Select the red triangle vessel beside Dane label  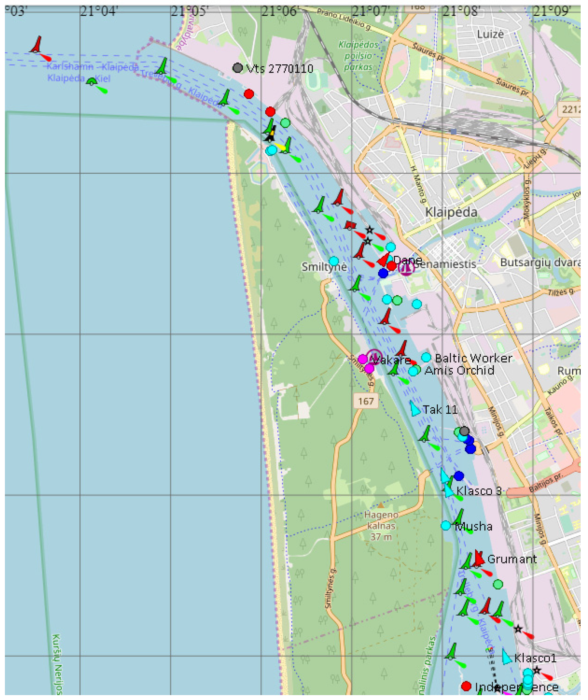384,259
